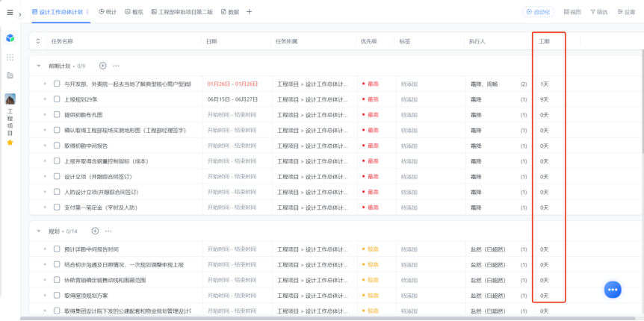Viewport: 644px width, 321px height.
Task: Click the blue floating chat button
Action: coord(613,290)
